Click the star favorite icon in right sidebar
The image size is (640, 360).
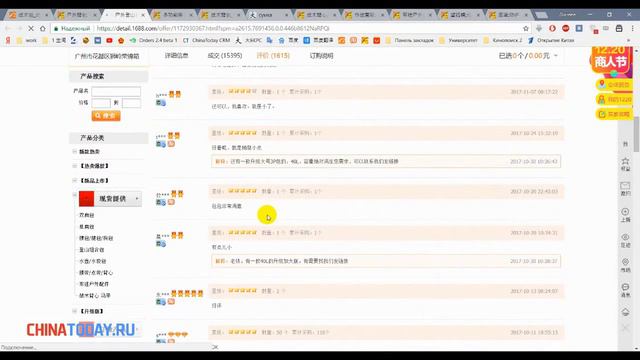coord(625,163)
